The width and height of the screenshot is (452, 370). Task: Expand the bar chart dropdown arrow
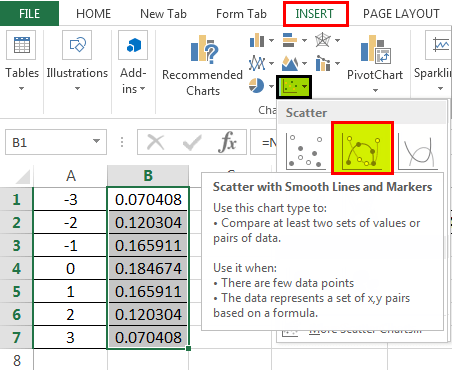tap(304, 40)
